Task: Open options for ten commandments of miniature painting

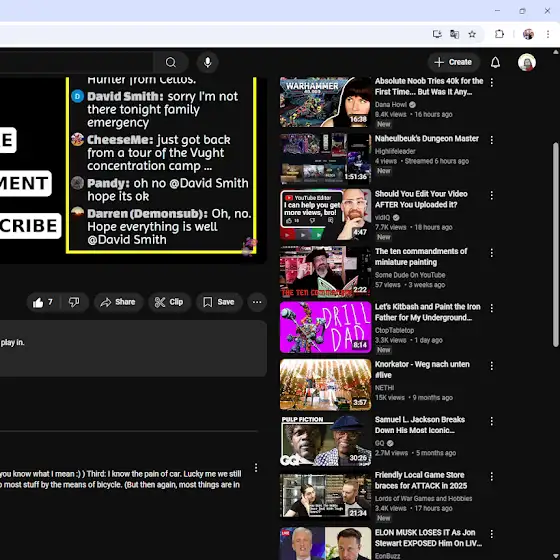Action: [492, 253]
